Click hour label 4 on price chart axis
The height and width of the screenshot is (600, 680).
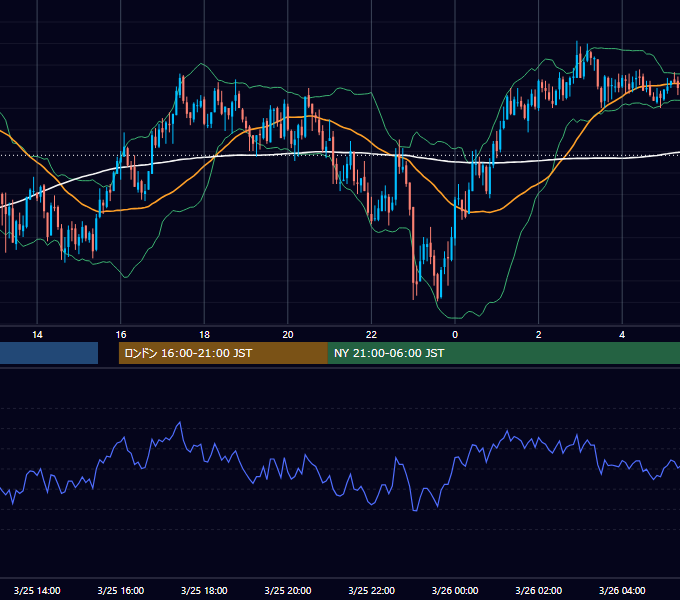click(x=622, y=335)
